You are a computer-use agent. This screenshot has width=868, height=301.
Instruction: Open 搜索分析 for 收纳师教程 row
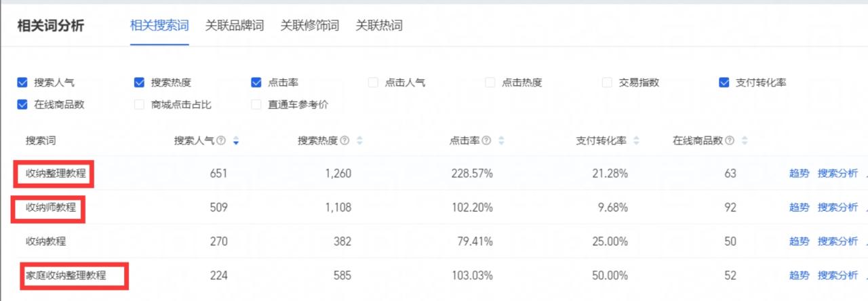tap(837, 207)
